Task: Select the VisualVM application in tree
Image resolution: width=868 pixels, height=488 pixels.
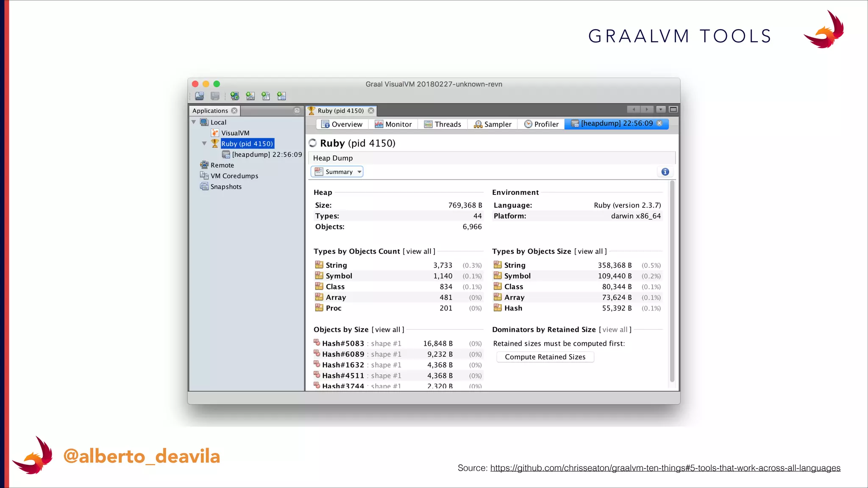Action: click(235, 133)
